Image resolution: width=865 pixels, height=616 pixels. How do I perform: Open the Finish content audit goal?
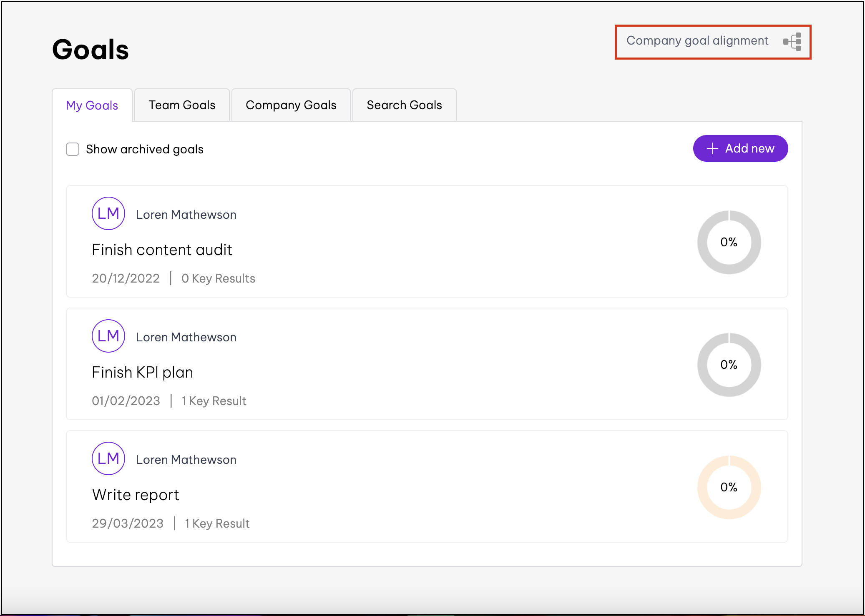coord(162,250)
